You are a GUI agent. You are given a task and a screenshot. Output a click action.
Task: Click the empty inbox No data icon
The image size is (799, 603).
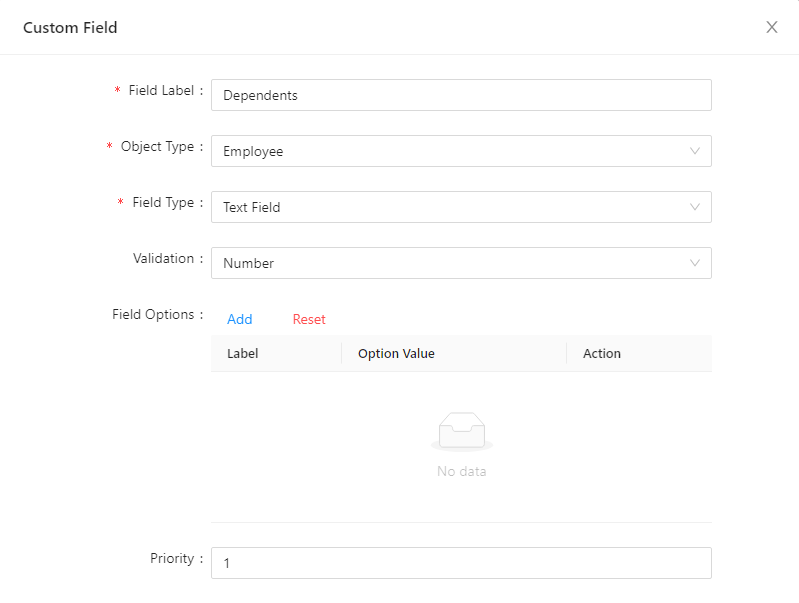point(462,432)
